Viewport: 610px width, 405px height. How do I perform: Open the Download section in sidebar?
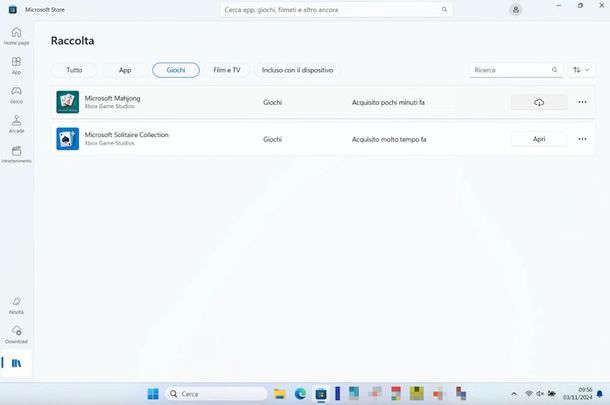coord(16,335)
